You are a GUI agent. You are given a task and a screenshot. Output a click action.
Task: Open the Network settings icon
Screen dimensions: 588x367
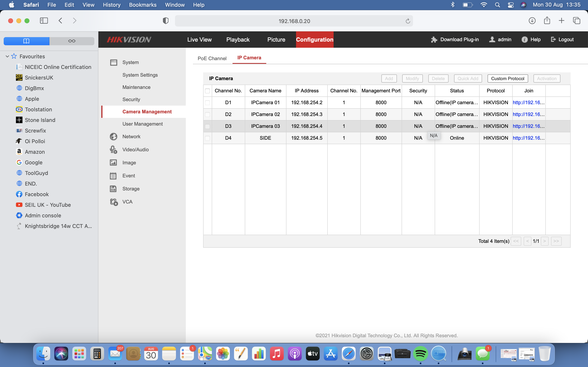click(113, 137)
